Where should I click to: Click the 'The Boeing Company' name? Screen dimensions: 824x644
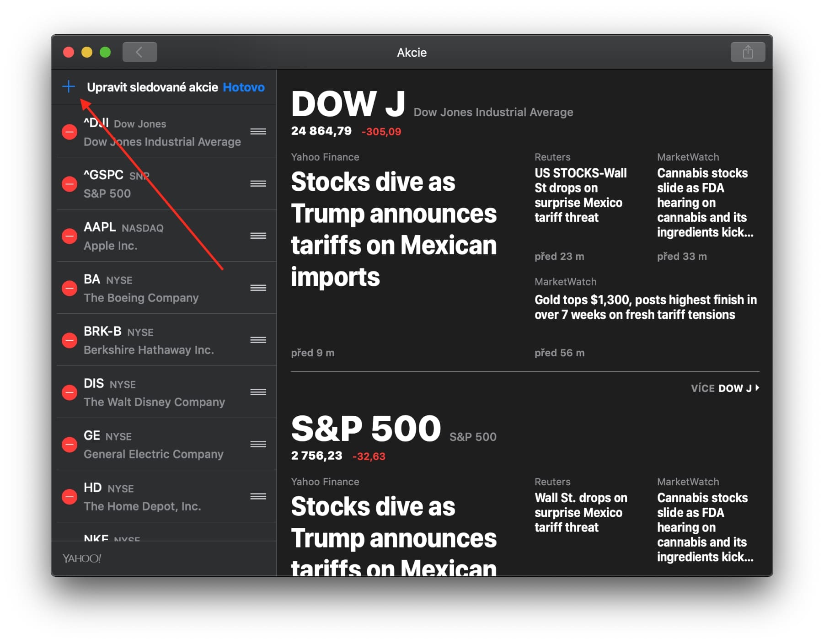click(x=141, y=298)
